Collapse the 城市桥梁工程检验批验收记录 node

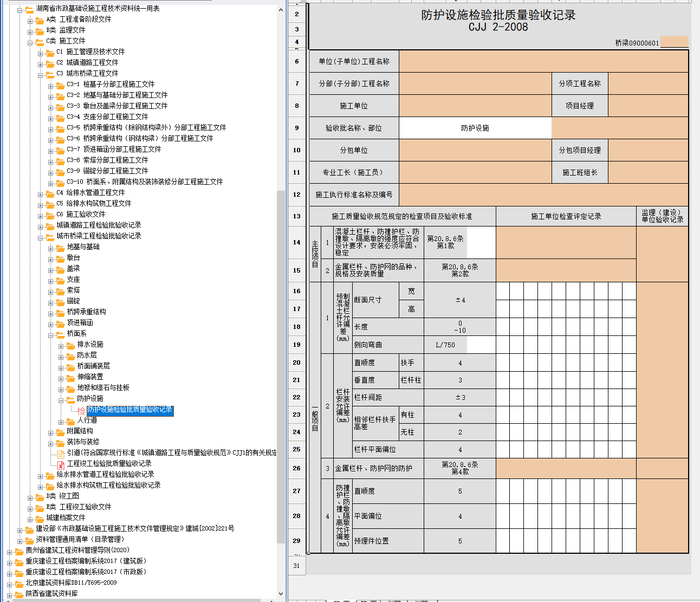click(x=41, y=237)
